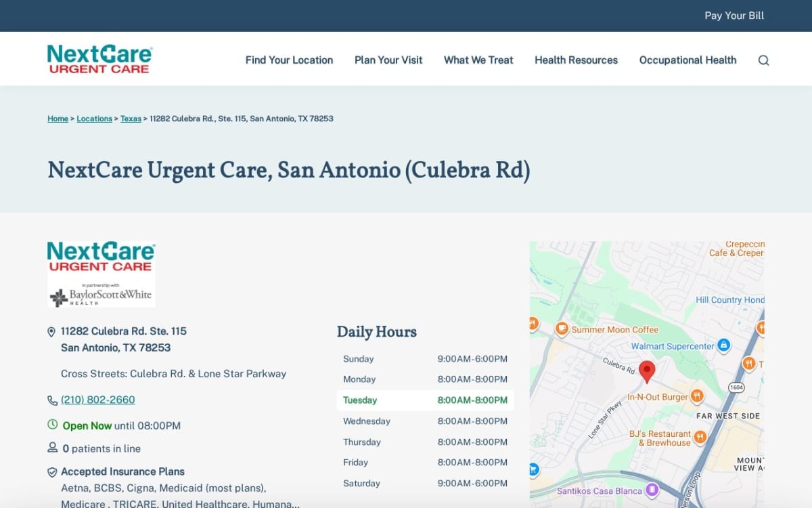
Task: Click the Cross Streets text line
Action: [173, 374]
